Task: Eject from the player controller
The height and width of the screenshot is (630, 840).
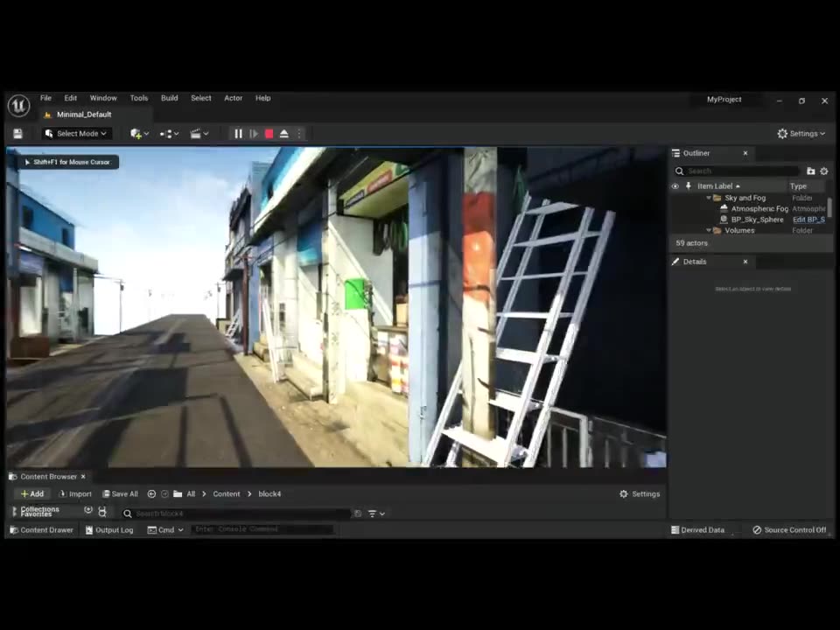Action: tap(284, 134)
